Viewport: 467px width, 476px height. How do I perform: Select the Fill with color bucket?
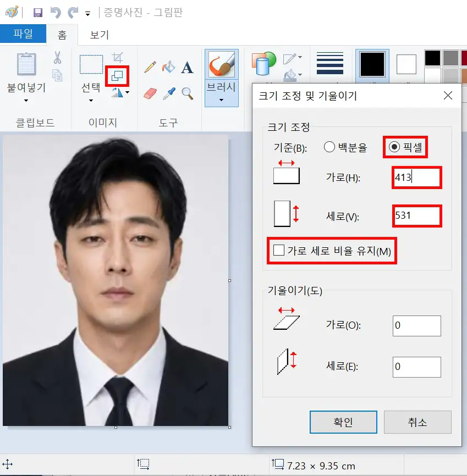pyautogui.click(x=169, y=67)
